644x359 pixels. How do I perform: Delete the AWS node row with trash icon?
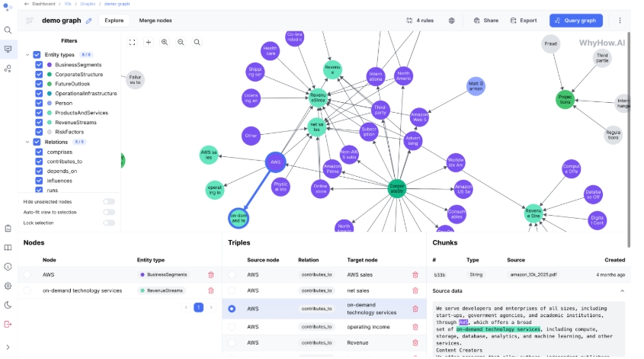point(211,274)
